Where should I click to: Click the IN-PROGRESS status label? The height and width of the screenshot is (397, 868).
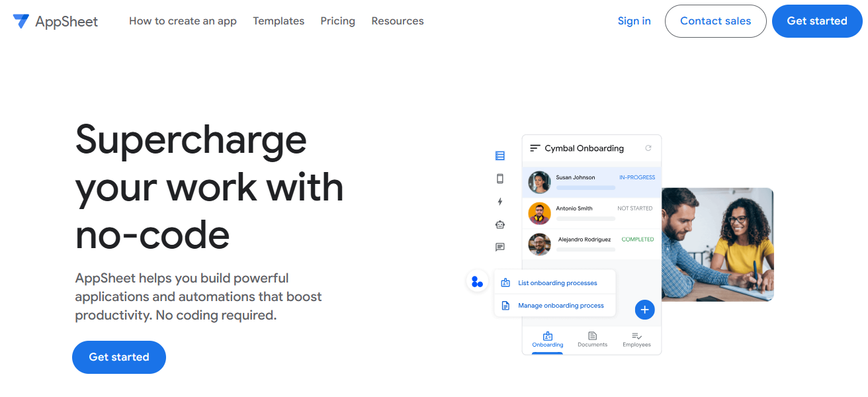[x=637, y=177]
